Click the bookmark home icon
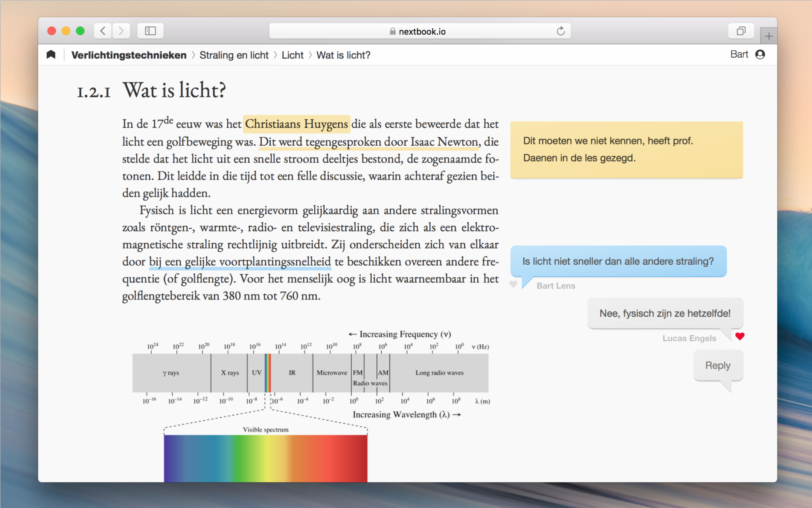 point(51,55)
